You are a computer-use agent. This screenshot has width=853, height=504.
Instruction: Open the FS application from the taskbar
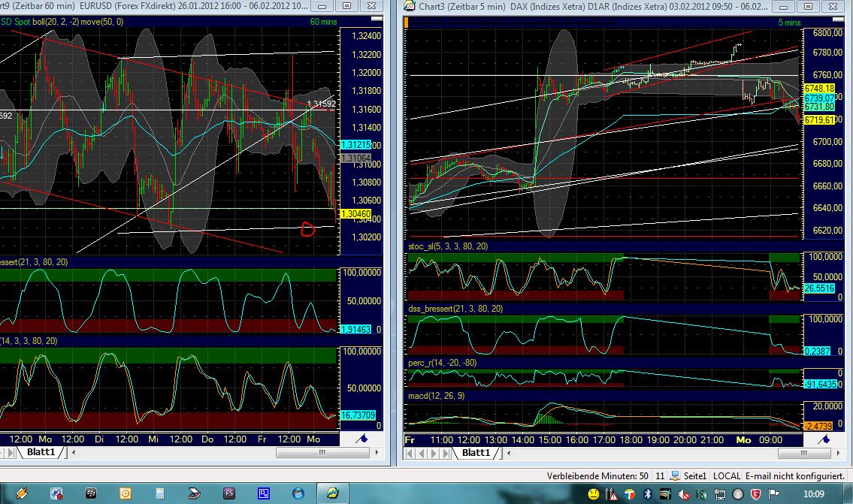229,493
